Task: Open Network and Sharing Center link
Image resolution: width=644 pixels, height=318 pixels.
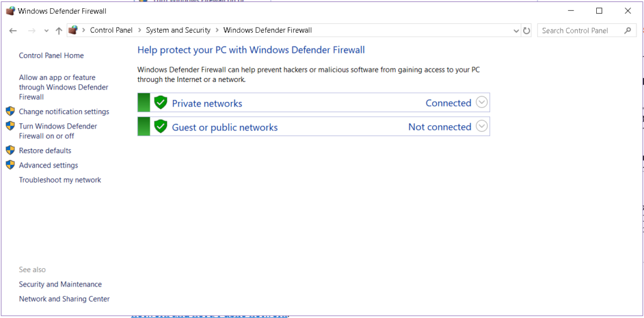Action: pyautogui.click(x=65, y=299)
